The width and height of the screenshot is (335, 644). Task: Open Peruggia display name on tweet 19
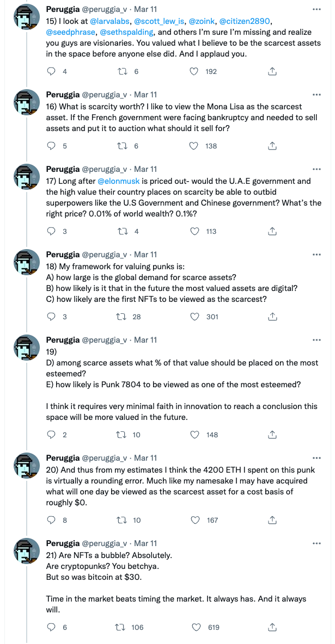63,339
